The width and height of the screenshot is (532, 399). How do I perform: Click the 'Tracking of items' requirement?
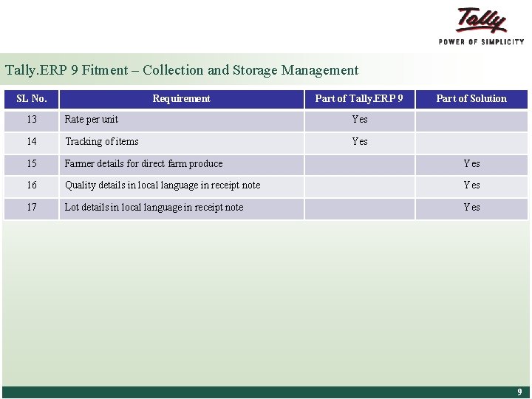102,141
